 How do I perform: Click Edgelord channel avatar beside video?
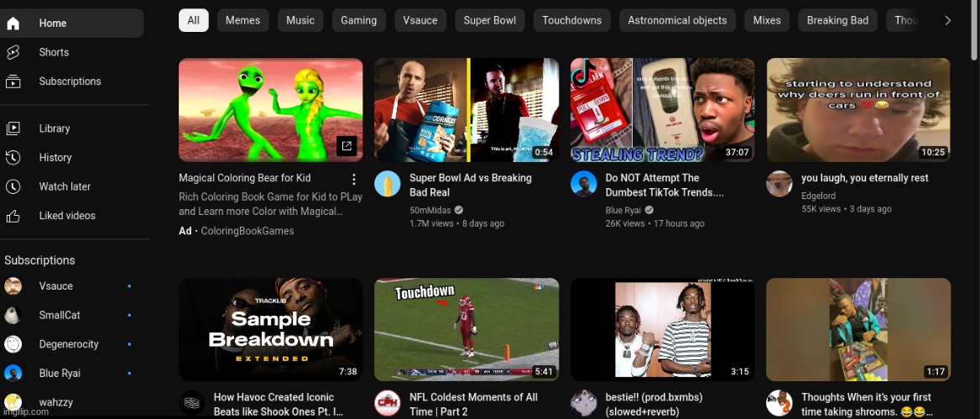779,183
